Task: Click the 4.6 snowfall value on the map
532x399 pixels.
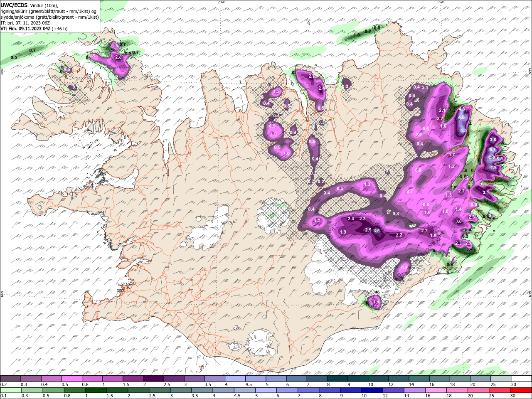Action: tap(461, 118)
